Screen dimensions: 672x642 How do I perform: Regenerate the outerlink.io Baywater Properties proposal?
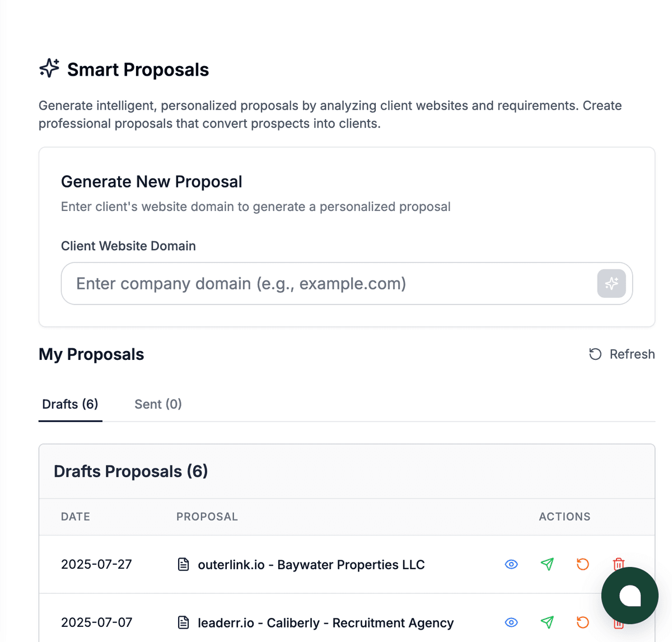583,564
